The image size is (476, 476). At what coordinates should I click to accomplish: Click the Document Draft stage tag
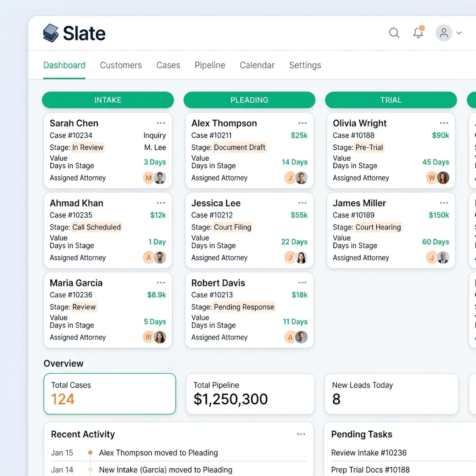click(240, 148)
